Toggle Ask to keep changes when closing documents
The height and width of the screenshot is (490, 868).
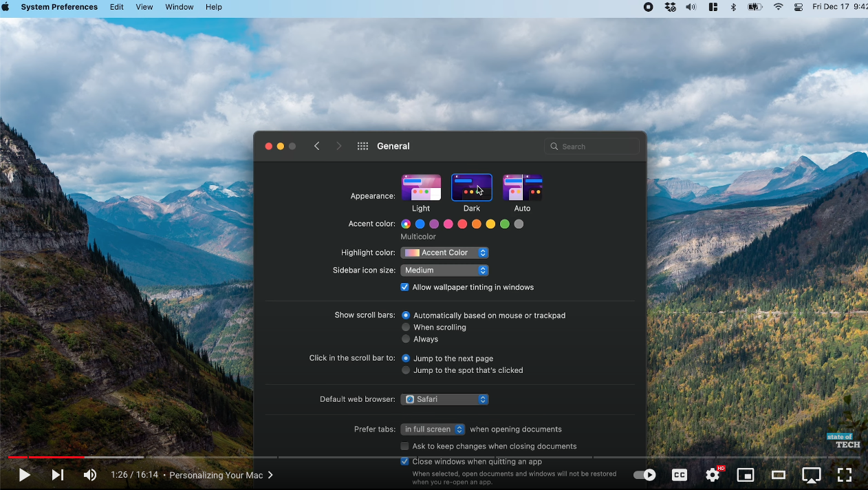point(404,446)
